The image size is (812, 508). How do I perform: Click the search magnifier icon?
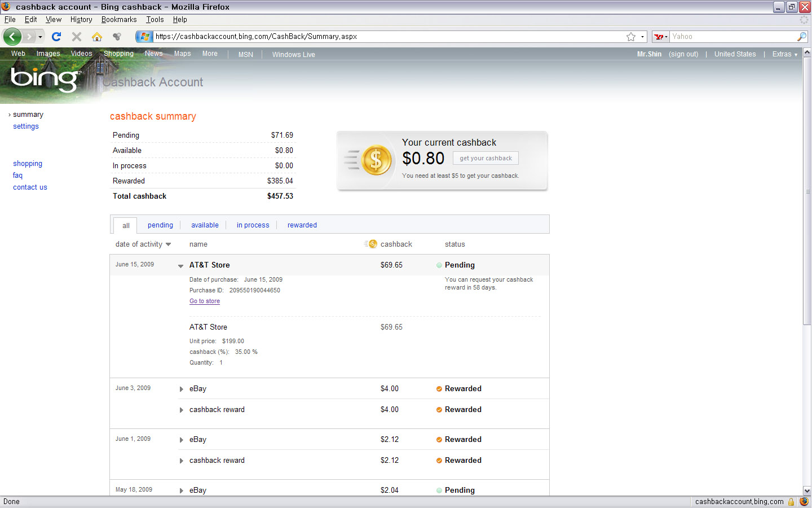point(802,37)
